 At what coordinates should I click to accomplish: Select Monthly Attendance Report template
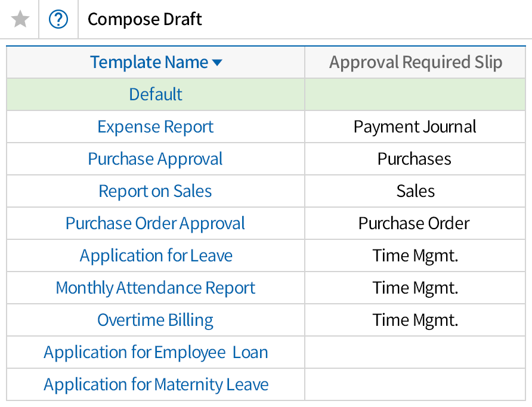[x=156, y=288]
